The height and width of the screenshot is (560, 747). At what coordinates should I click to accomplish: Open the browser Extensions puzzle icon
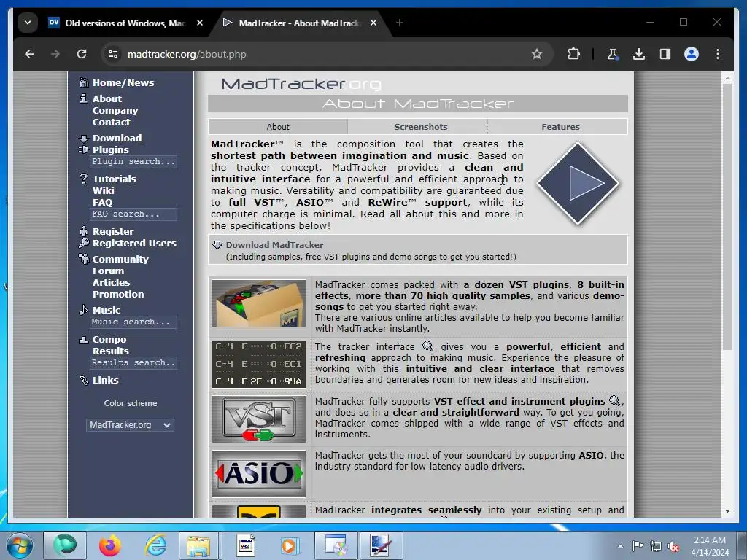[573, 54]
